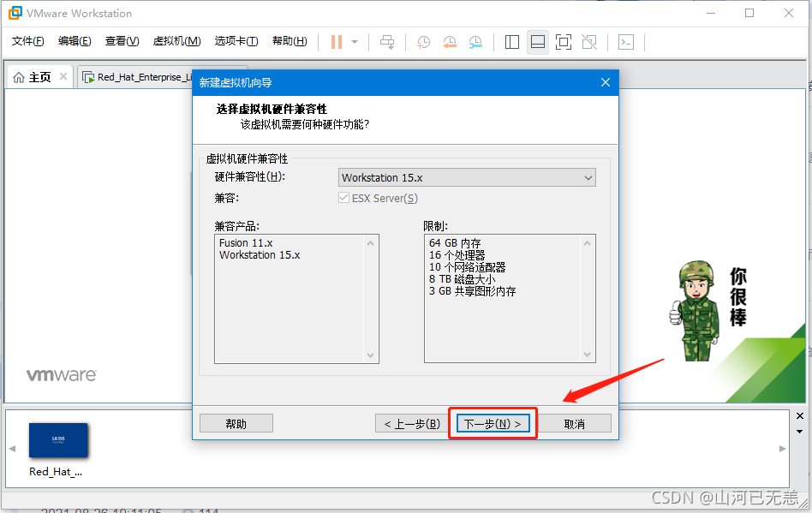Take a snapshot with the clock-plus icon
This screenshot has height=513, width=812.
[423, 42]
